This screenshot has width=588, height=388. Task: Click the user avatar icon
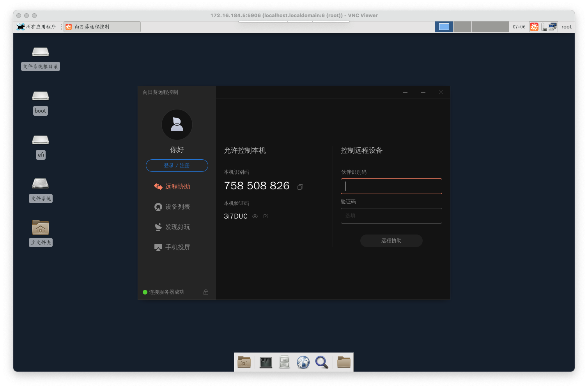tap(177, 125)
